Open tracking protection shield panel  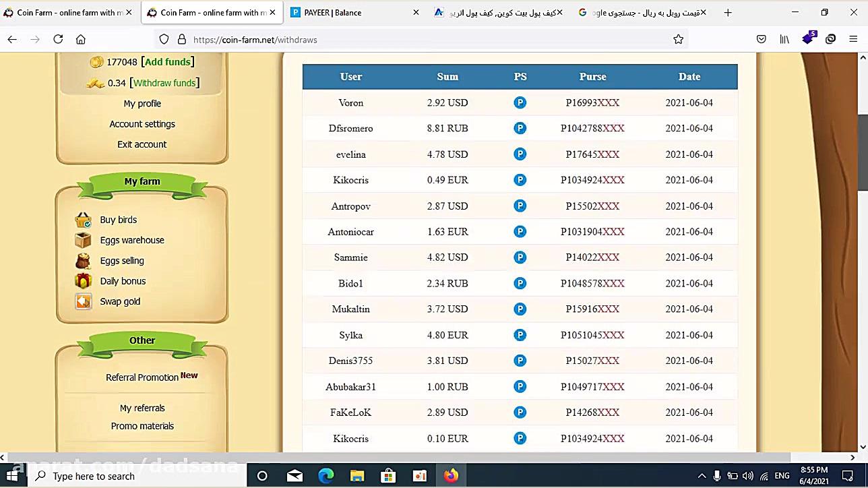[164, 40]
